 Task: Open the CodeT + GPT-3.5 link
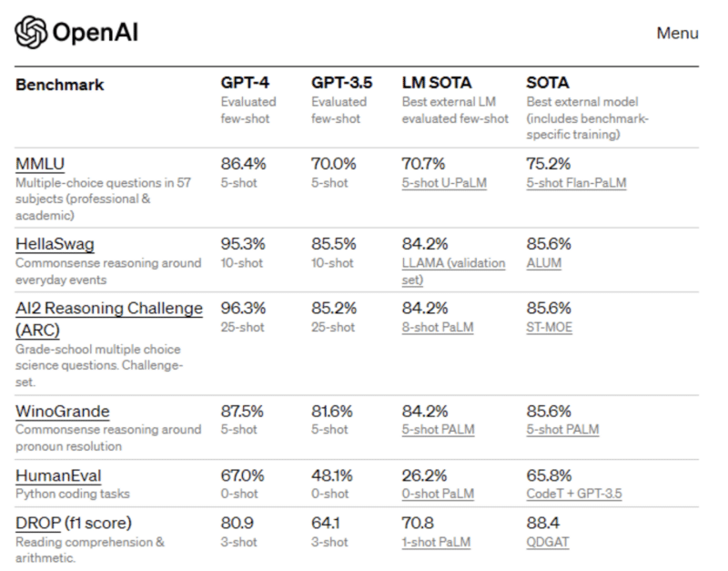coord(575,494)
